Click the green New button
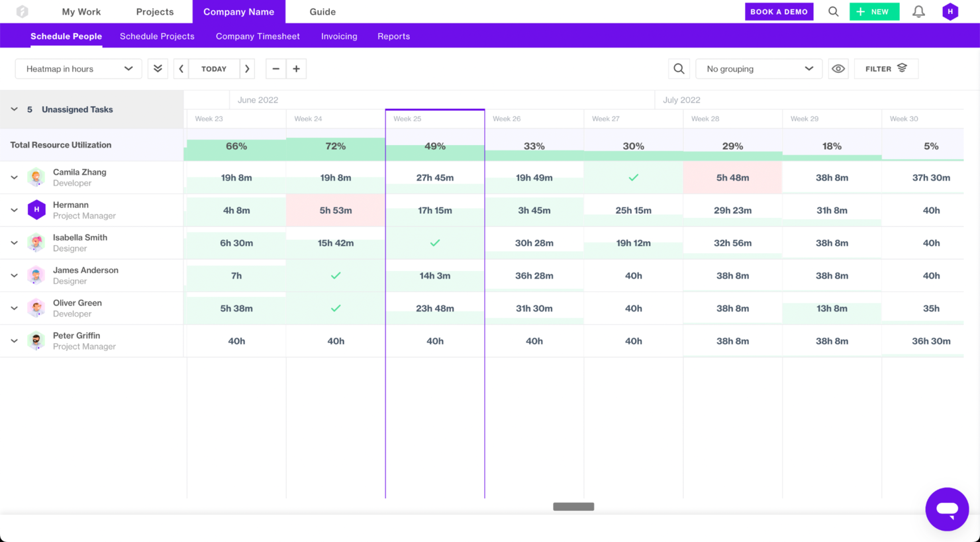The width and height of the screenshot is (980, 542). click(874, 11)
